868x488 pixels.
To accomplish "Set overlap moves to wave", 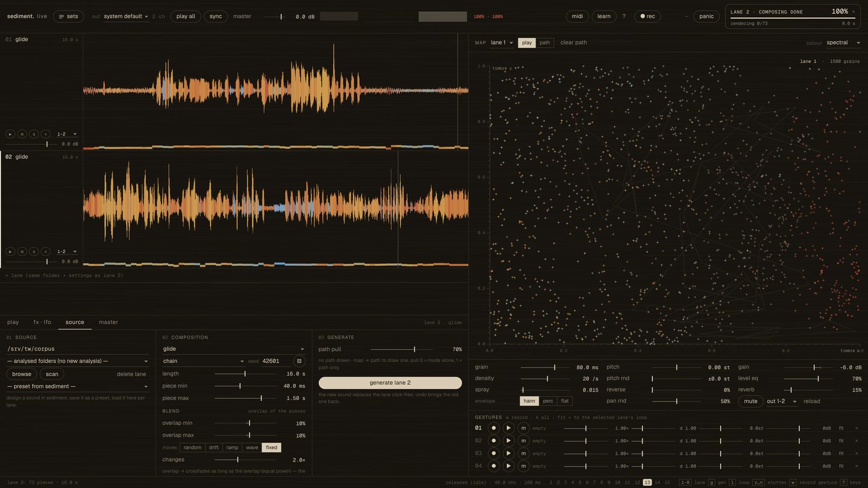I will click(252, 448).
